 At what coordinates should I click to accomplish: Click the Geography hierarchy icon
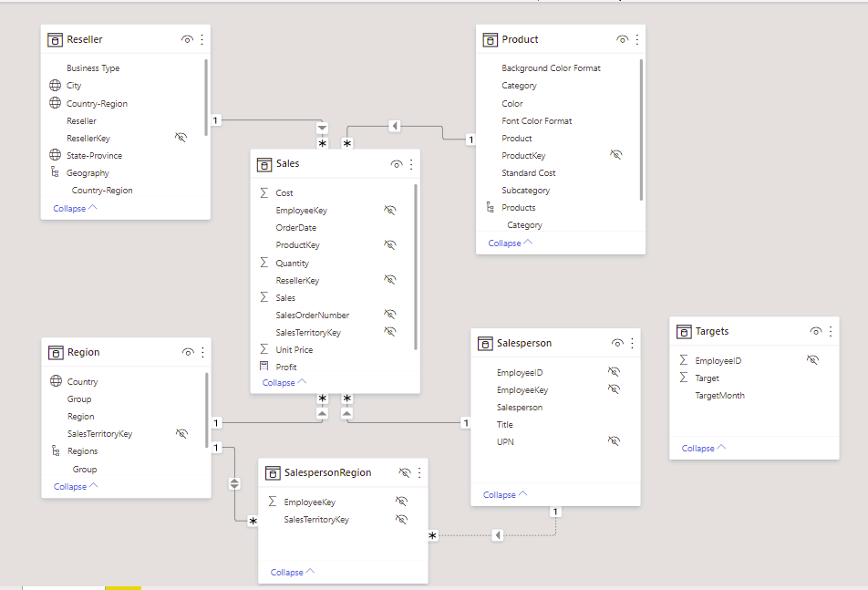point(55,172)
